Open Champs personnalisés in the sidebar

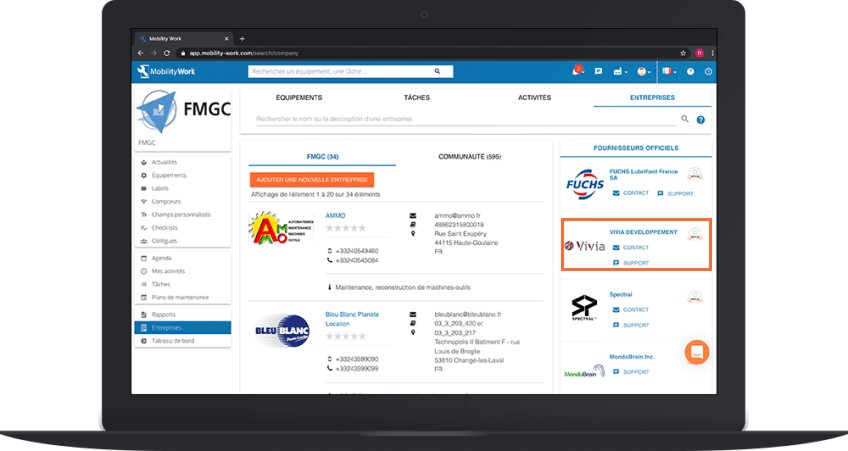click(x=183, y=215)
